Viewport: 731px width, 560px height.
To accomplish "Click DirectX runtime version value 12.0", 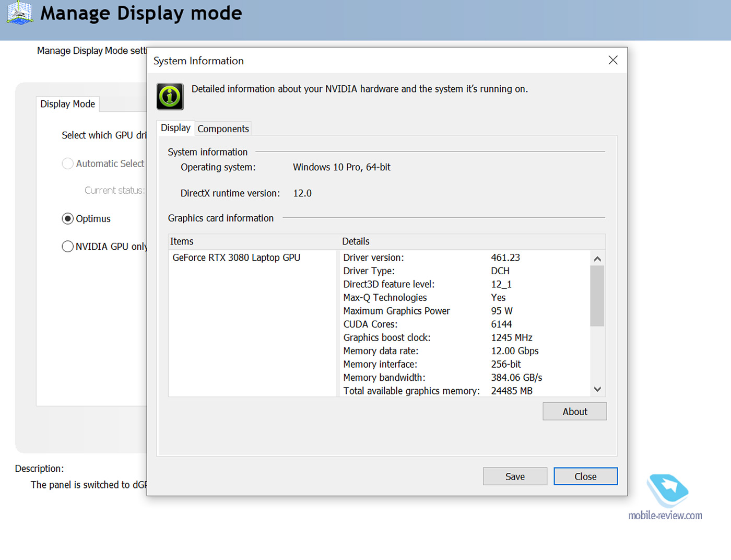I will point(302,193).
